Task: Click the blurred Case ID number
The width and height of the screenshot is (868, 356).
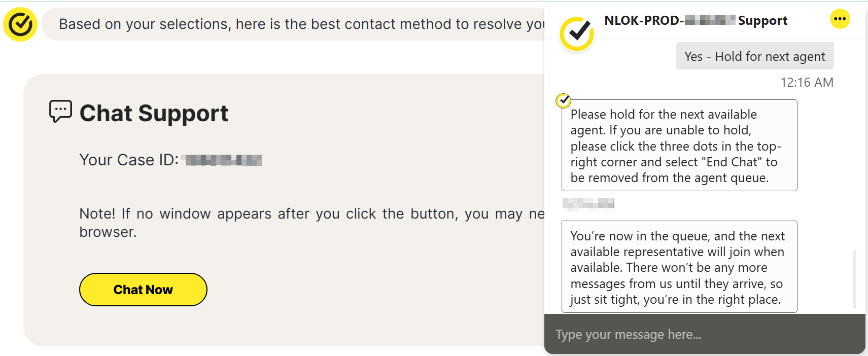Action: click(x=222, y=160)
